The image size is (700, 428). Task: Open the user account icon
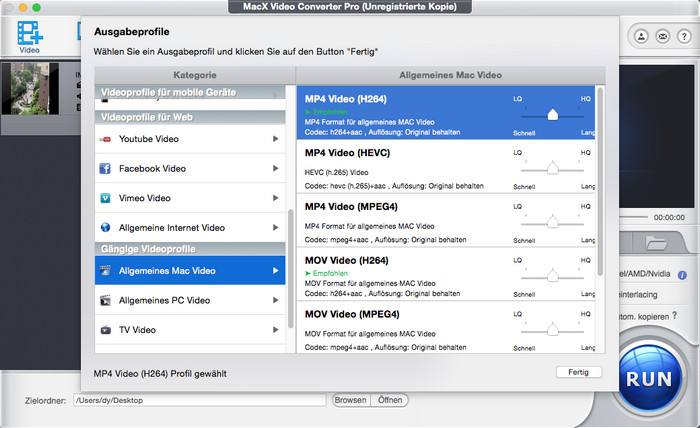coord(641,37)
